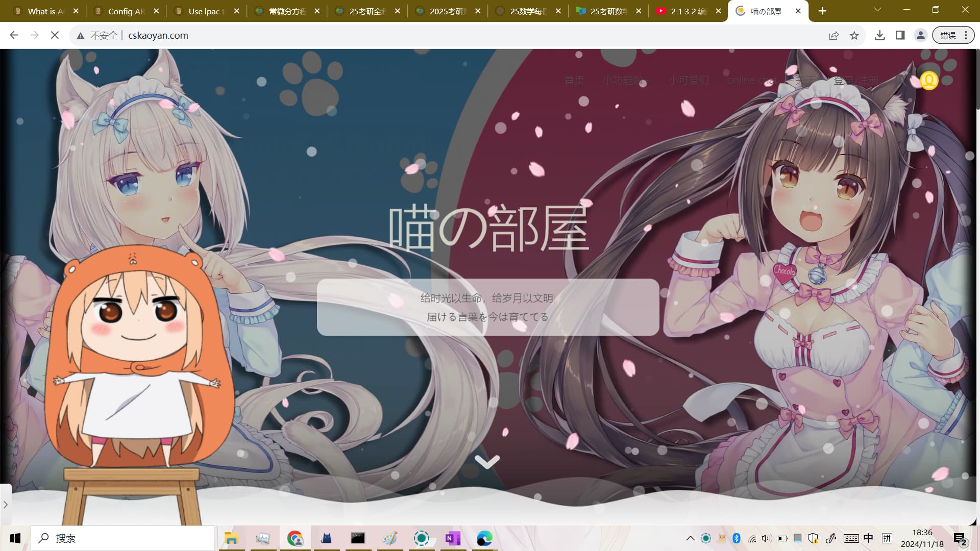Expand the side panel arrow at left edge
This screenshot has width=980, height=551.
point(5,505)
